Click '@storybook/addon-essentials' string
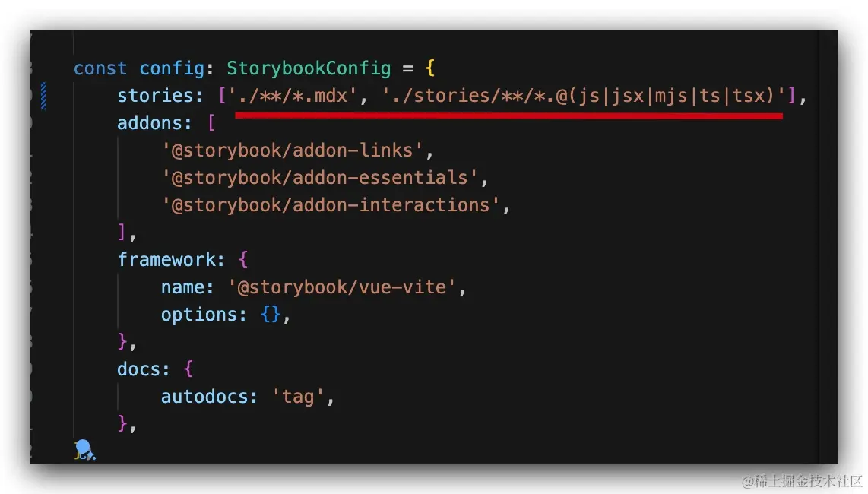 [x=319, y=178]
